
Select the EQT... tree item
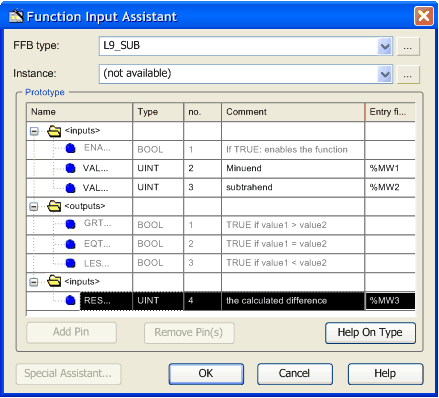(97, 244)
